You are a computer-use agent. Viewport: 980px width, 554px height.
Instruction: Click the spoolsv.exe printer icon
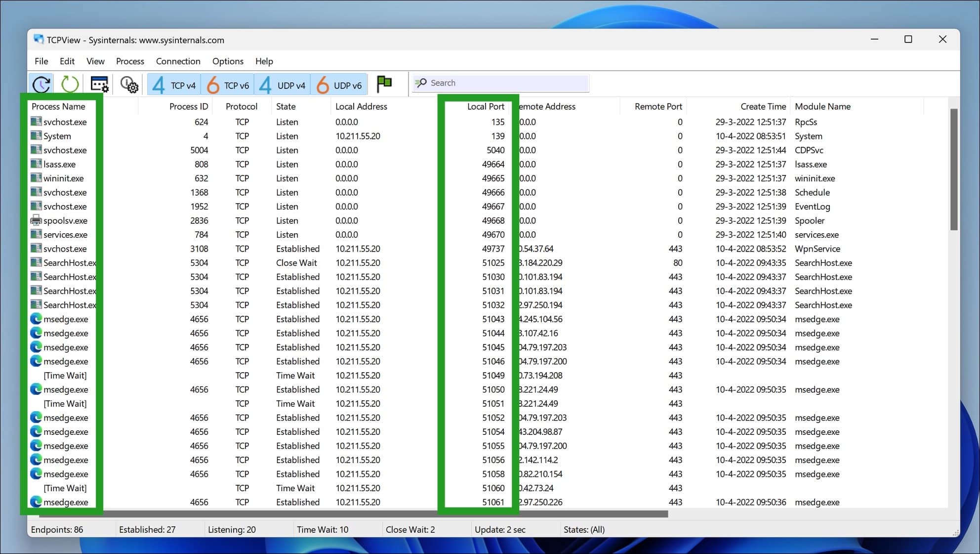(36, 220)
